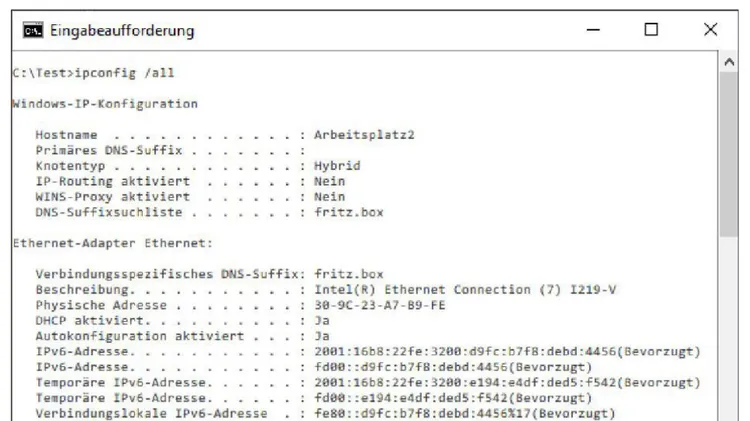Click the Knotentyp value Hybrid
750x421 pixels.
pos(337,166)
